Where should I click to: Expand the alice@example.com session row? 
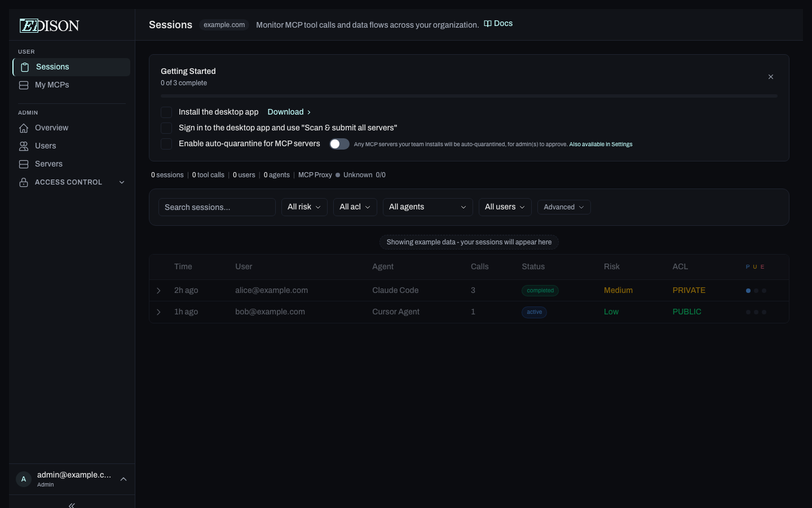[x=158, y=291]
